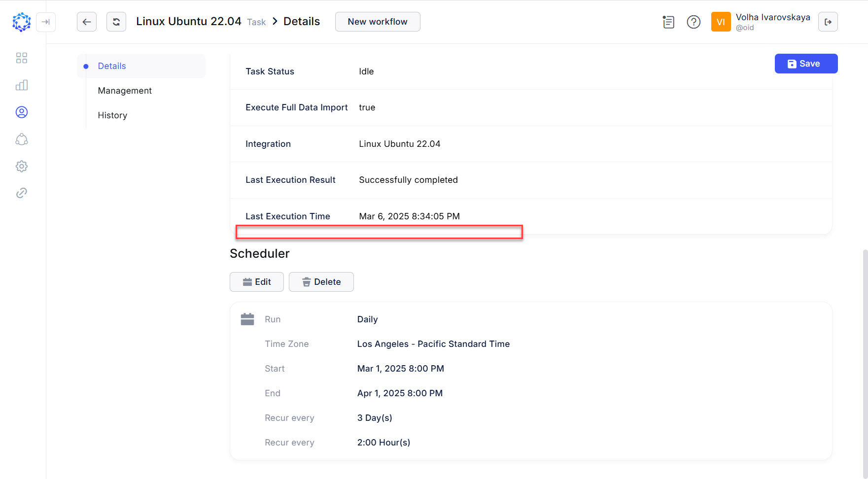
Task: Save the task details
Action: pos(806,64)
